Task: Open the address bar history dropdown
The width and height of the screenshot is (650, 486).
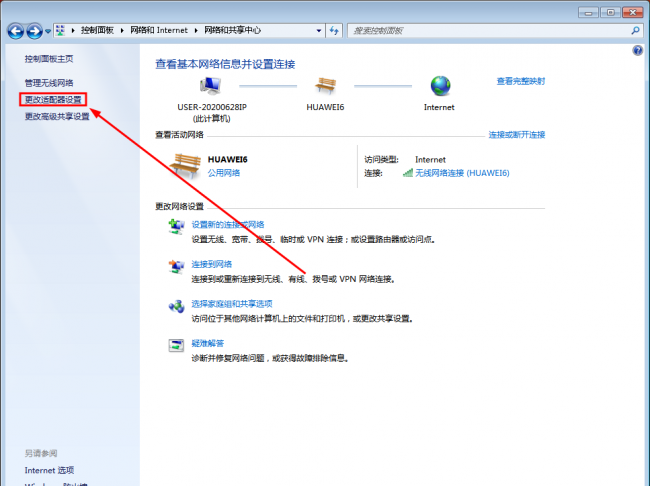Action: point(318,30)
